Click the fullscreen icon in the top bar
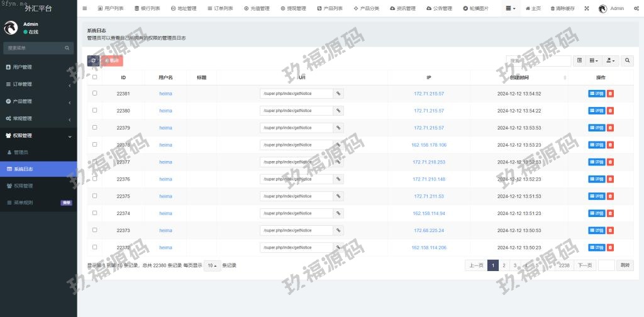This screenshot has height=317, width=644. click(x=587, y=9)
